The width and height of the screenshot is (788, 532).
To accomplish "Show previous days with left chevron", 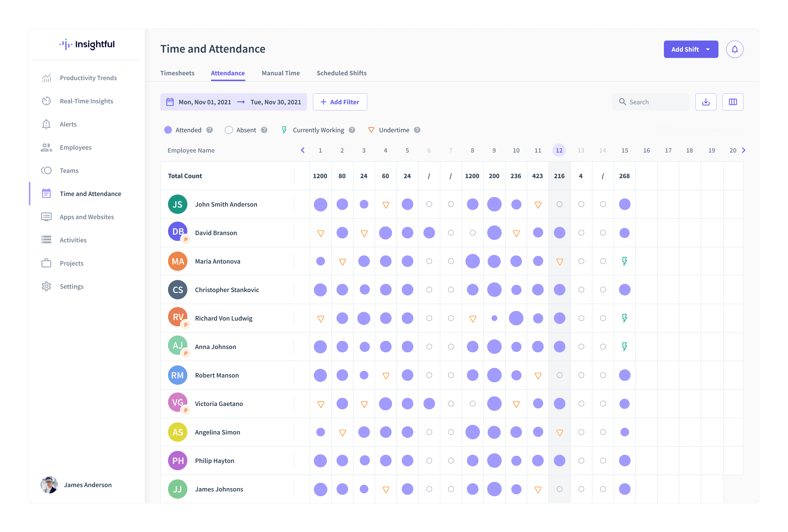I will click(303, 150).
